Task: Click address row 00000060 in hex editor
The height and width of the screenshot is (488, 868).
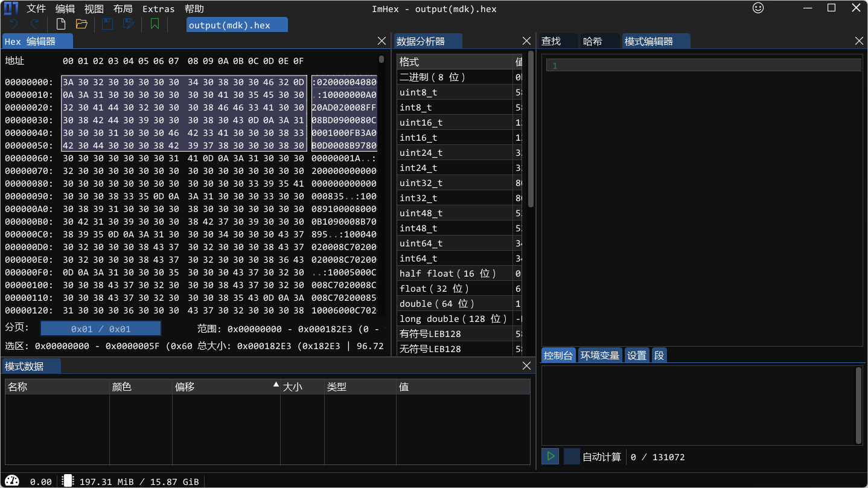Action: click(x=29, y=158)
